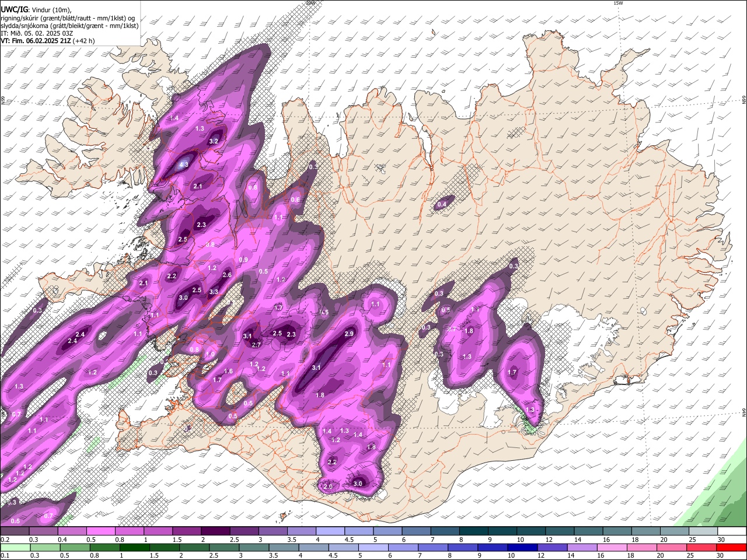Select the dark green bottom-row swatch between 1 and 1.5
Image resolution: width=747 pixels, height=560 pixels.
[135, 547]
